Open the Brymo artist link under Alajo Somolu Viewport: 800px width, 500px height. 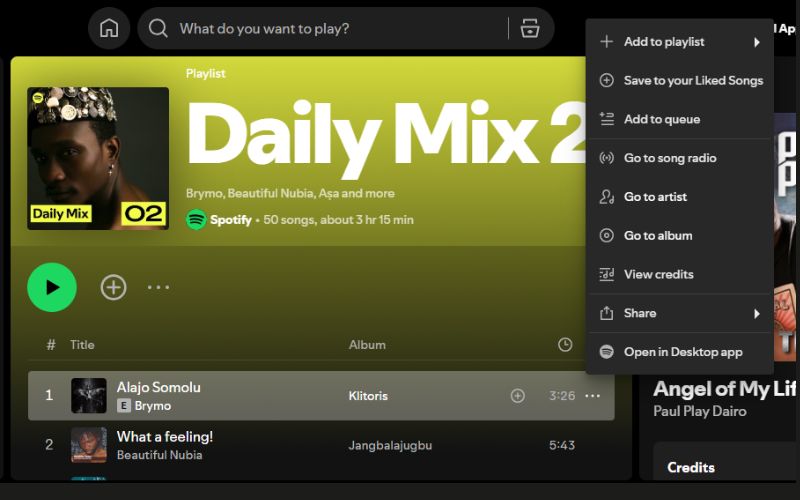[152, 406]
